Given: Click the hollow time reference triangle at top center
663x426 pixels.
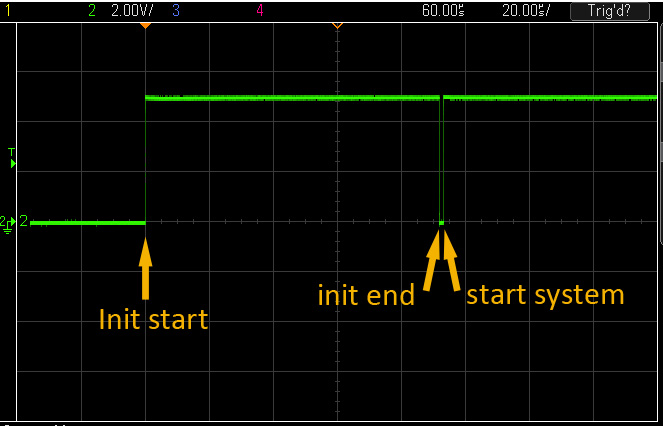Looking at the screenshot, I should click(x=337, y=24).
